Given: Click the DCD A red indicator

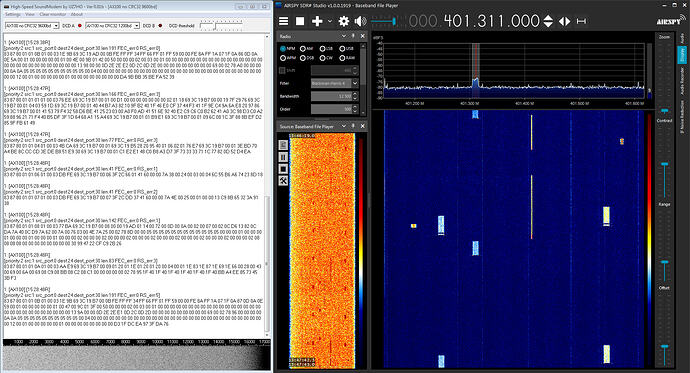Looking at the screenshot, I should coord(80,26).
